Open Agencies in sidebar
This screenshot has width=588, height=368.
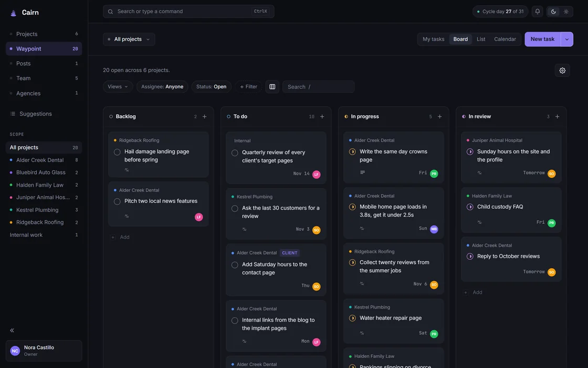pyautogui.click(x=44, y=93)
